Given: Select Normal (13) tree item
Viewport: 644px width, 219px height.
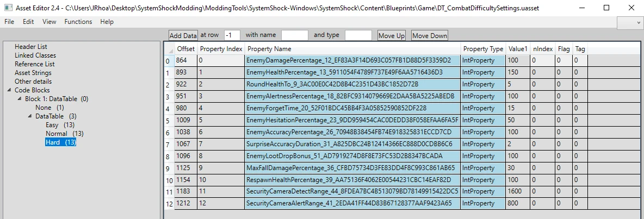Looking at the screenshot, I should pyautogui.click(x=65, y=133).
